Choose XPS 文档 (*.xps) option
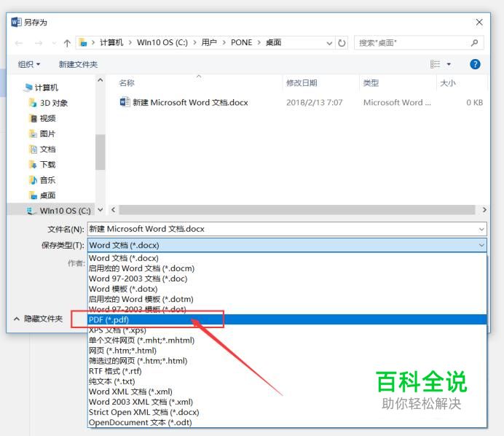Viewport: 504px width, 436px height. tap(287, 330)
